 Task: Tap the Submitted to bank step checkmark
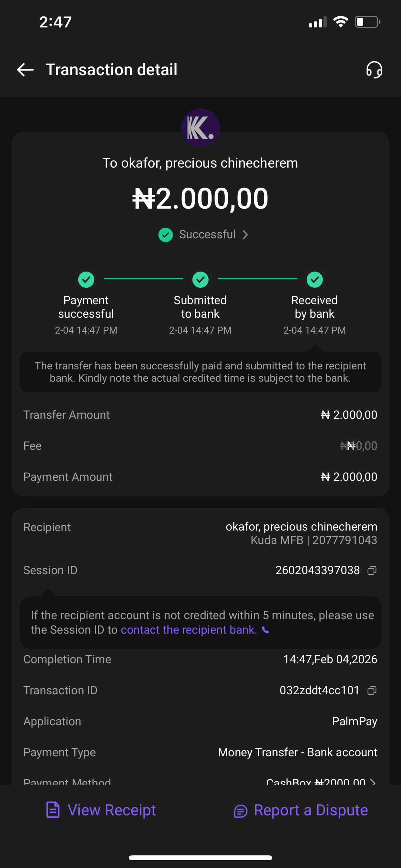coord(200,279)
